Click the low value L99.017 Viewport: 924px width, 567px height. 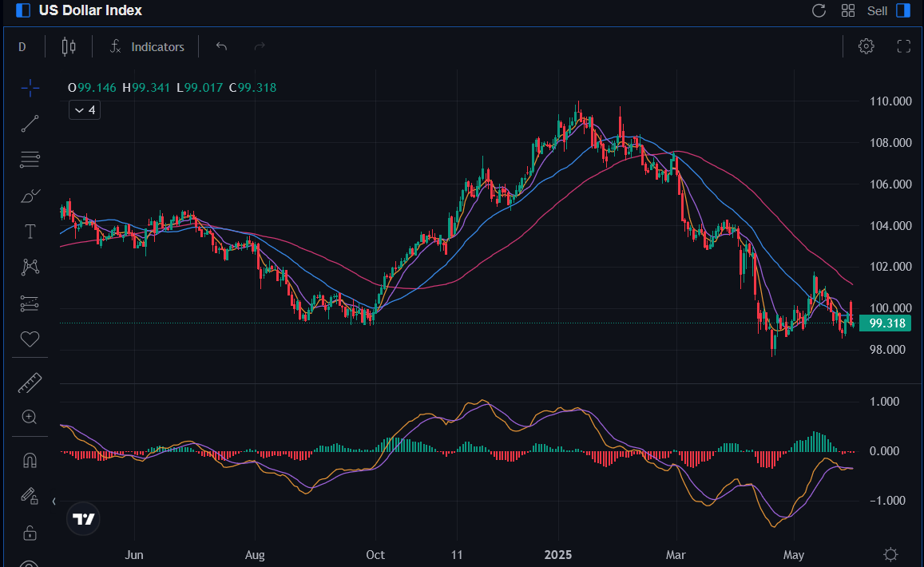pyautogui.click(x=200, y=88)
